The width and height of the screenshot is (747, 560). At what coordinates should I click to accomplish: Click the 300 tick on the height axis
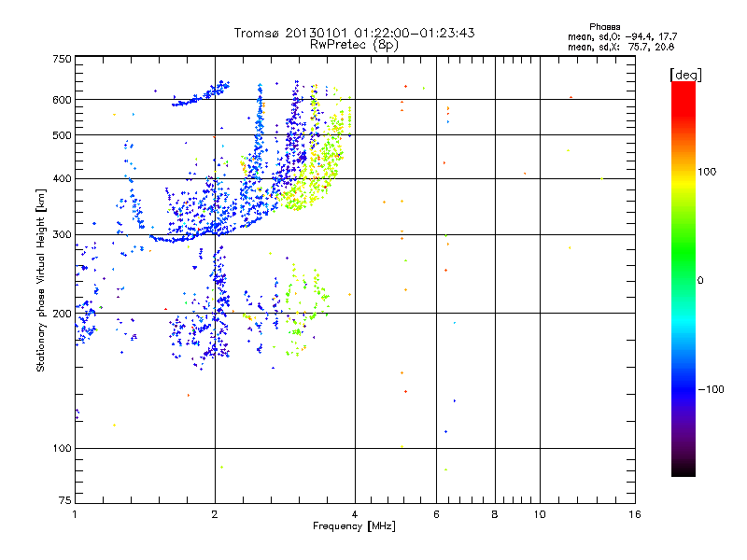(x=62, y=234)
